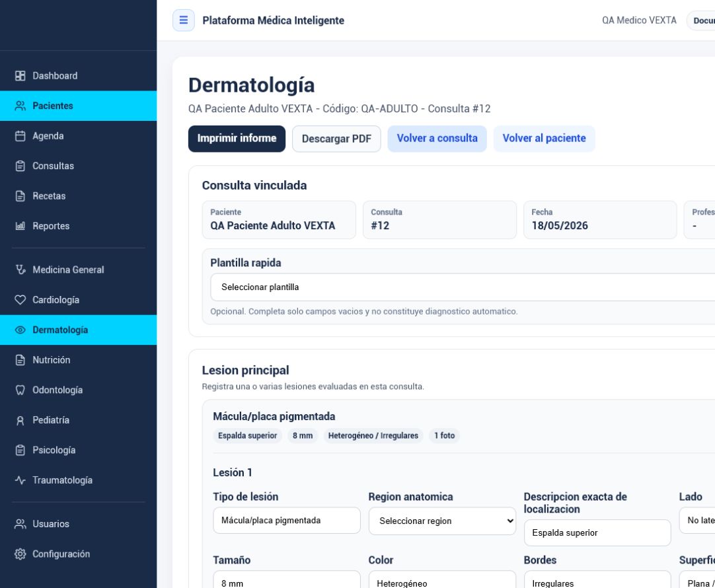This screenshot has width=715, height=588.
Task: Open the Lado dropdown showing No late
Action: 696,520
